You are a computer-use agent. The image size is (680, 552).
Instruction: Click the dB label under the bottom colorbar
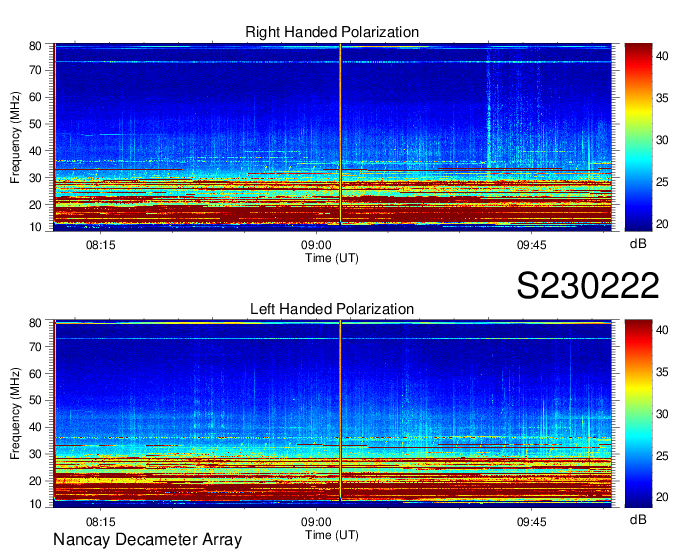coord(638,519)
